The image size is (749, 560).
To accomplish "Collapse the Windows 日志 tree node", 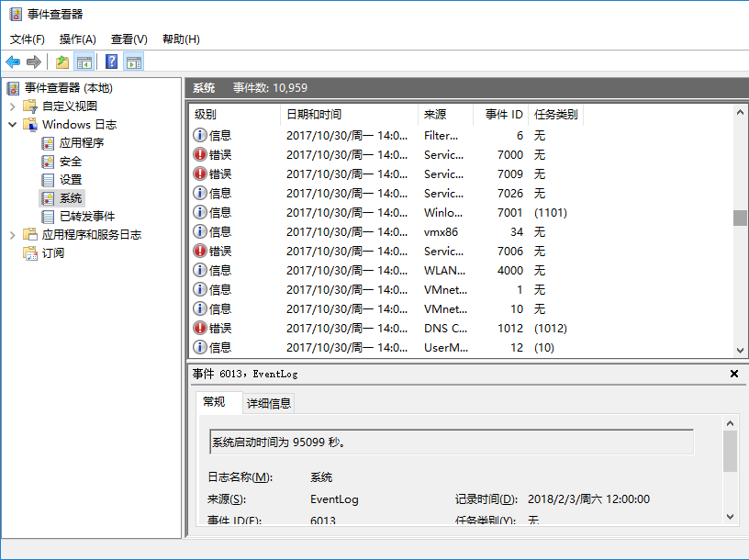I will [13, 125].
